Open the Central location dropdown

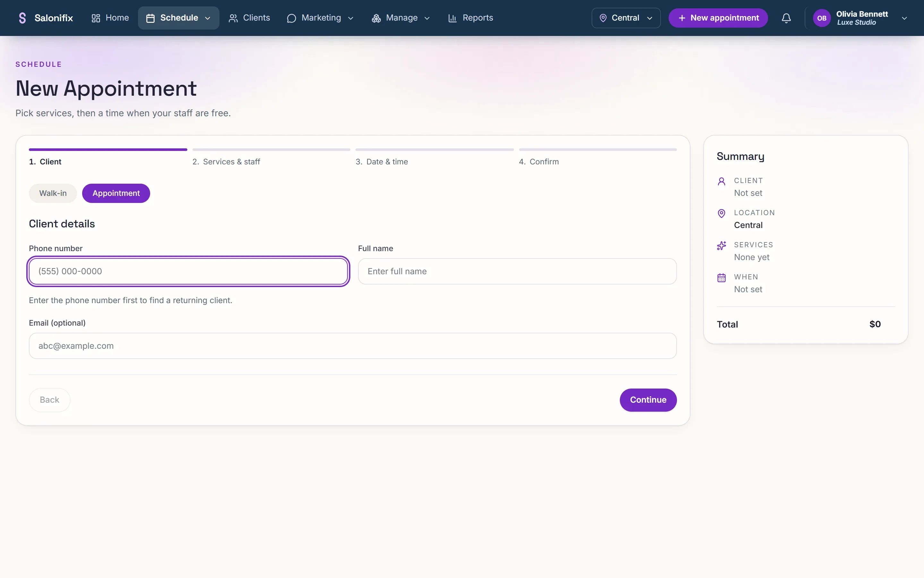coord(626,18)
